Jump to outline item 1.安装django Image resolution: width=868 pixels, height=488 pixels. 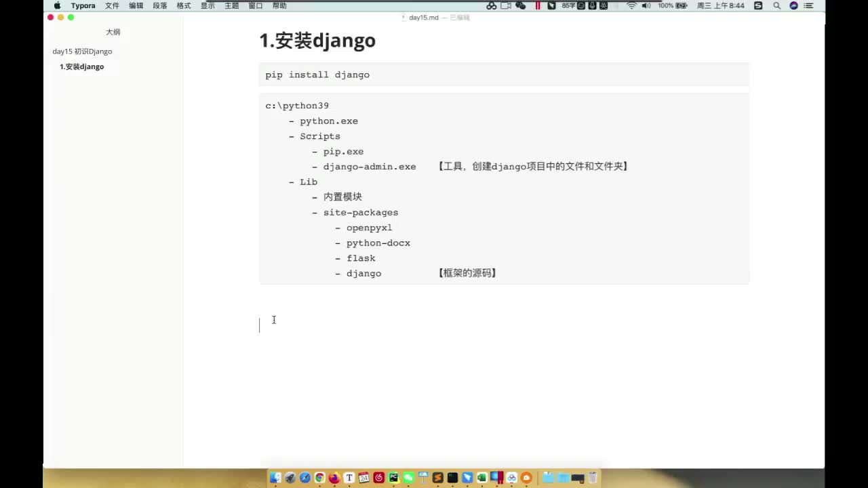click(81, 66)
